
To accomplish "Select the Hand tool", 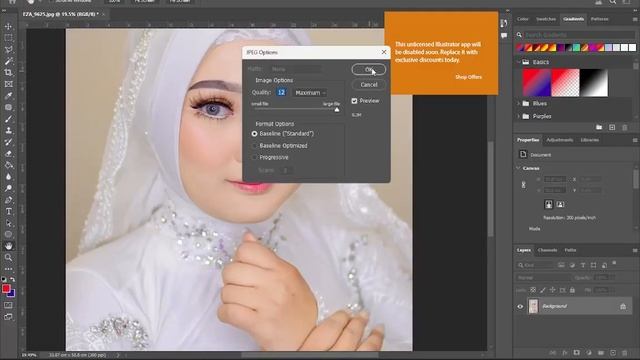I will click(8, 246).
